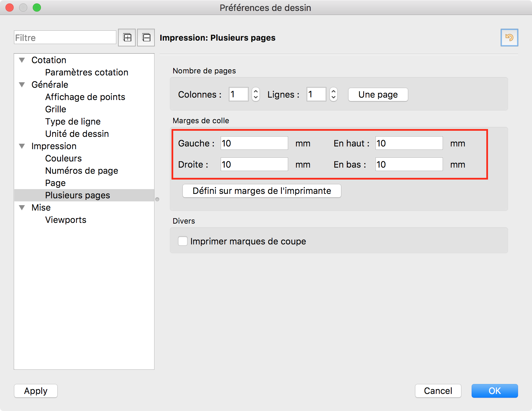
Task: Collapse the Cotation tree section
Action: click(22, 60)
